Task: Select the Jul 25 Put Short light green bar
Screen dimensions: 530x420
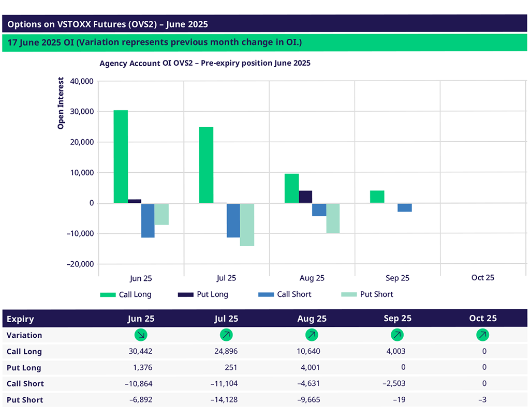Action: click(247, 224)
